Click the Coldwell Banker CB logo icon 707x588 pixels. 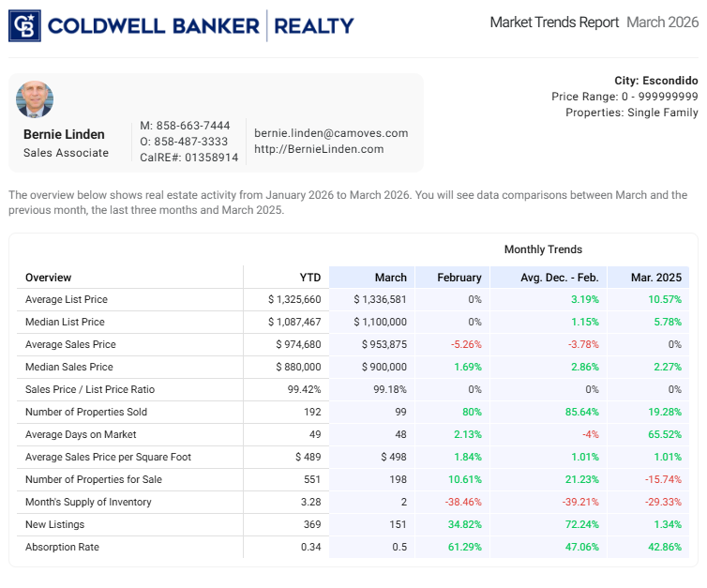click(24, 25)
